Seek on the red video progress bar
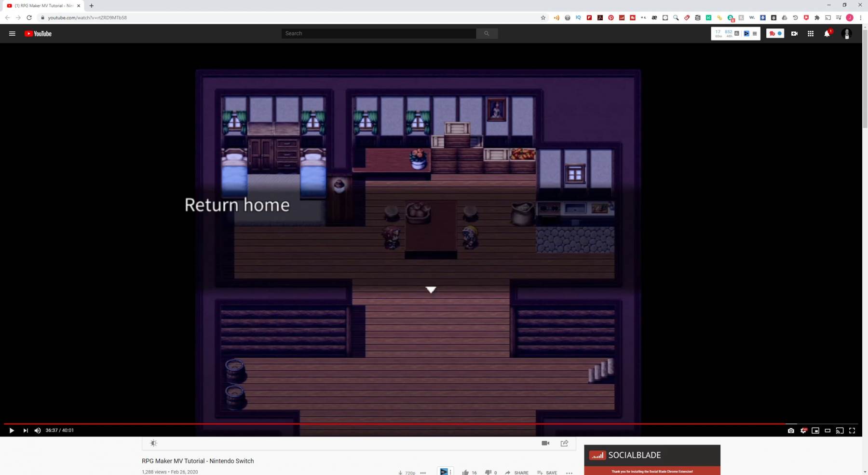868x475 pixels. click(431, 424)
